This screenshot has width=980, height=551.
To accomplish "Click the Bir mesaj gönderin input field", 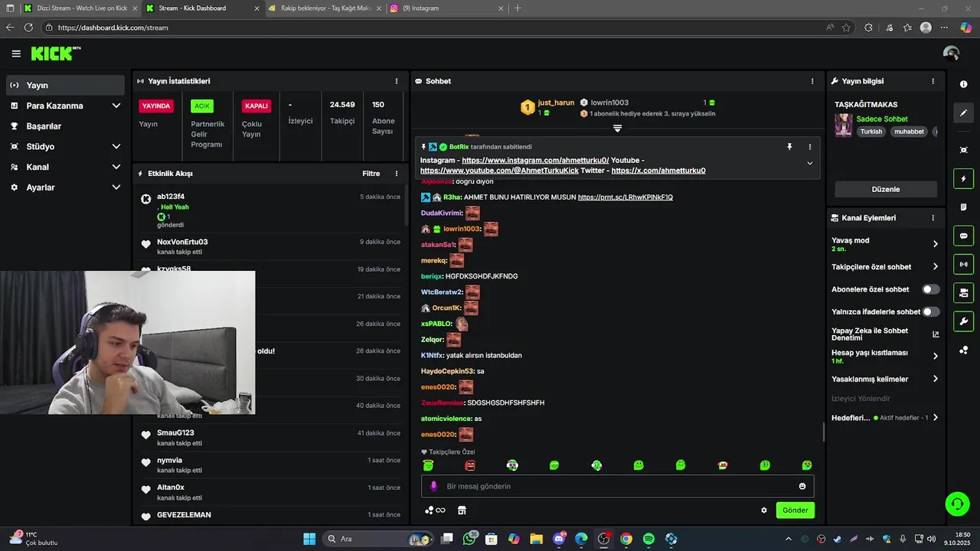I will 617,486.
